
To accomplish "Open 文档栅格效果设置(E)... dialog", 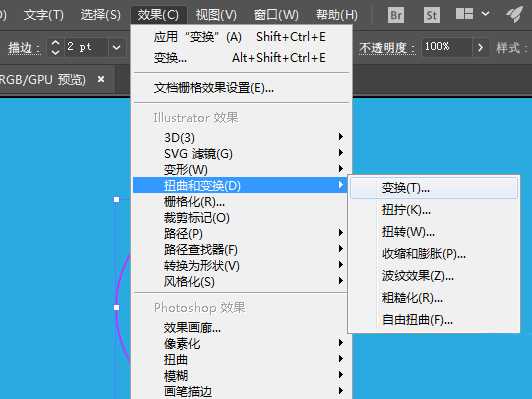I will click(x=242, y=88).
